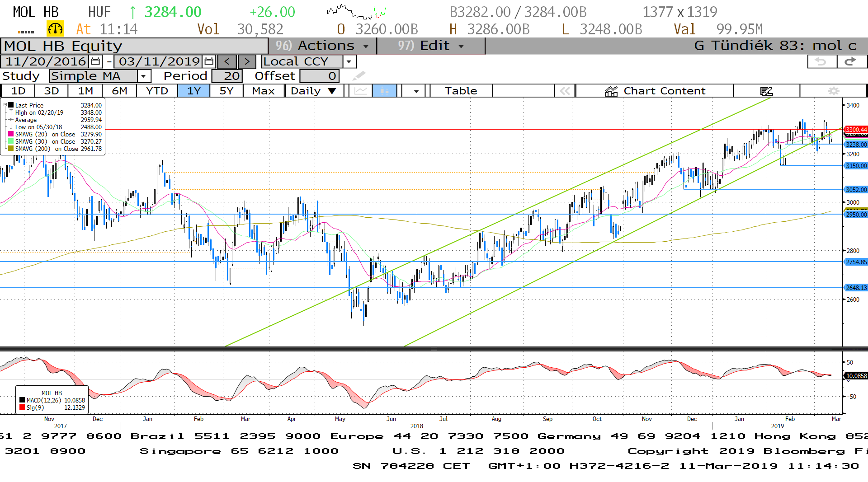This screenshot has width=868, height=482.
Task: Click the redo arrow button
Action: point(852,61)
